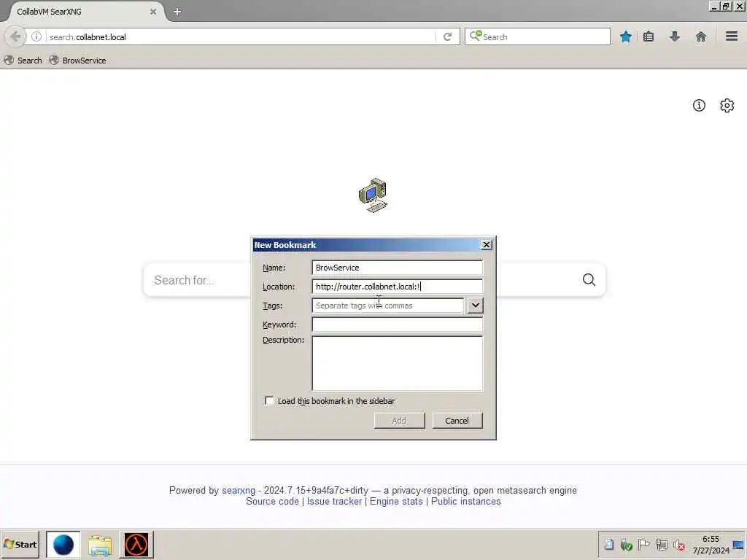
Task: Click the green shield security tray icon
Action: coord(626,545)
